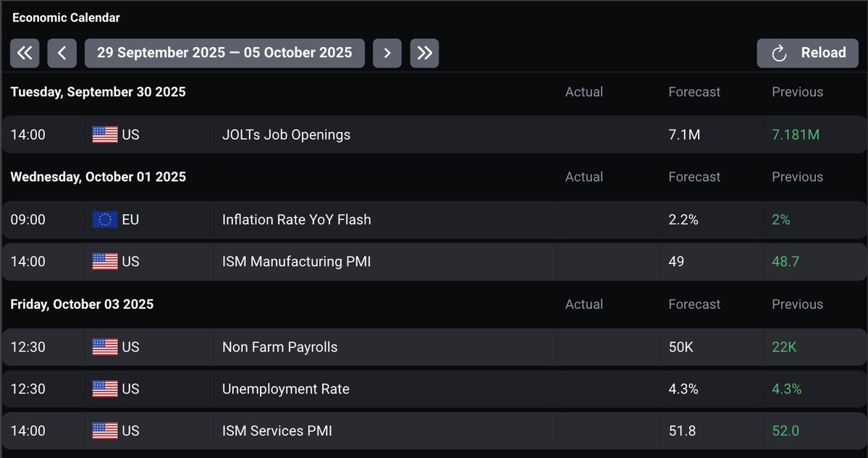Click the EU flag on Inflation Rate row
868x458 pixels.
[x=105, y=220]
